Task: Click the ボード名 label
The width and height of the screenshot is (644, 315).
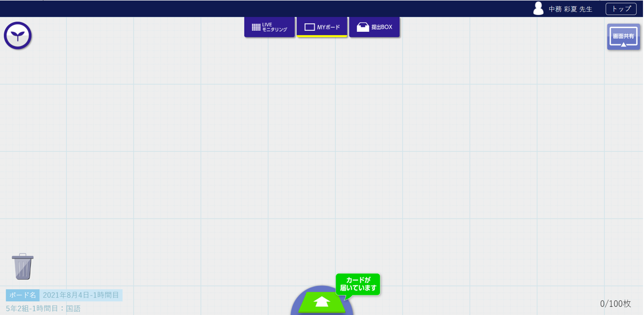Action: tap(23, 295)
